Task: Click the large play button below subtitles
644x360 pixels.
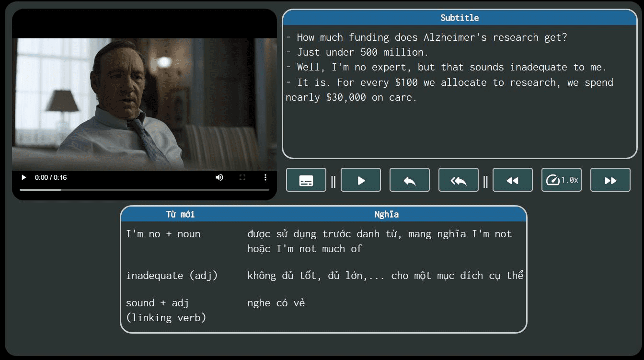Action: (x=361, y=180)
